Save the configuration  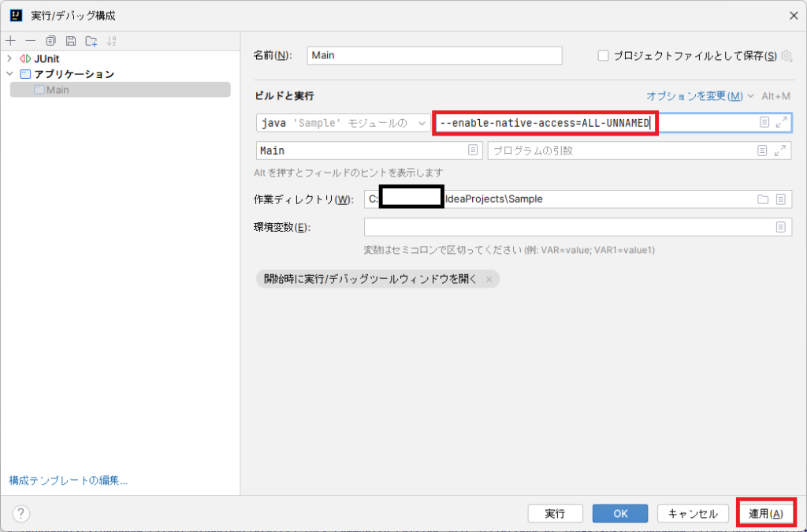point(71,40)
